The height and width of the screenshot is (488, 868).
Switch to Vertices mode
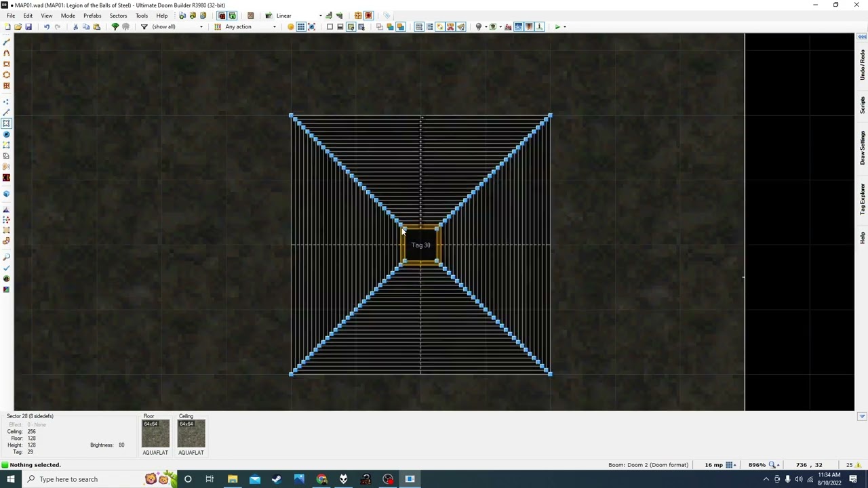click(x=6, y=102)
